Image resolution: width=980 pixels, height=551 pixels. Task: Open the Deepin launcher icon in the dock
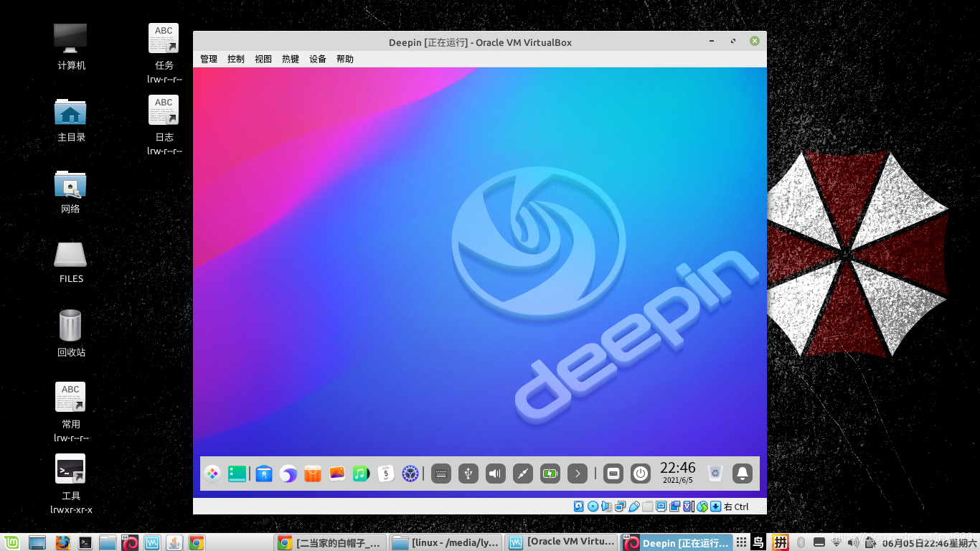(212, 474)
